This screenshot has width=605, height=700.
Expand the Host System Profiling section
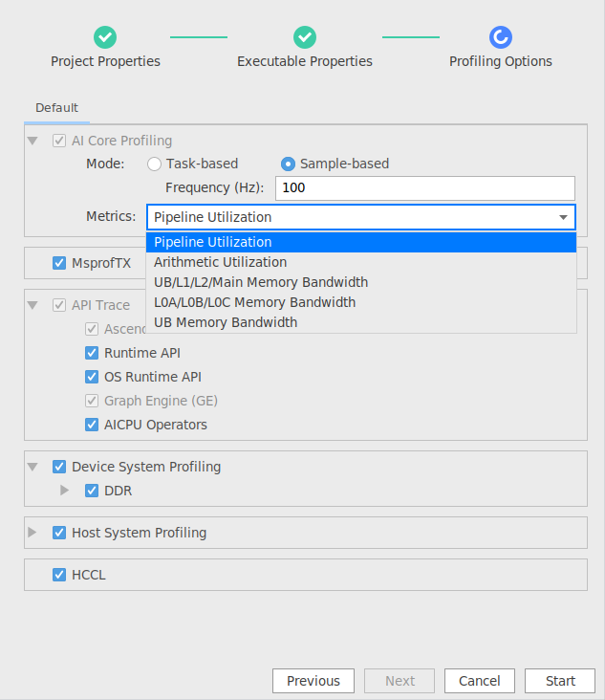[x=32, y=532]
